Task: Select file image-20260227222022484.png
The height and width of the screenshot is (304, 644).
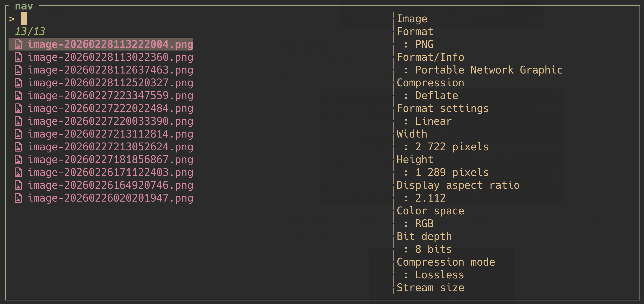Action: coord(110,108)
